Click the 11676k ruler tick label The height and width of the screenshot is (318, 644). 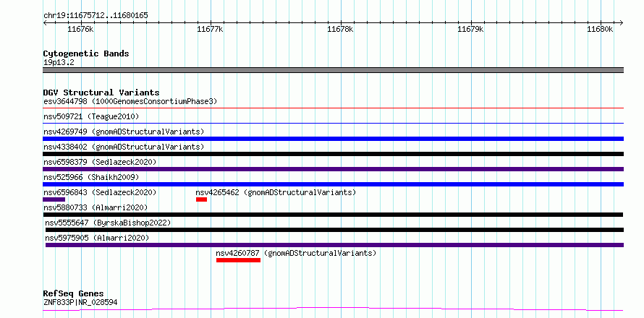pos(80,29)
